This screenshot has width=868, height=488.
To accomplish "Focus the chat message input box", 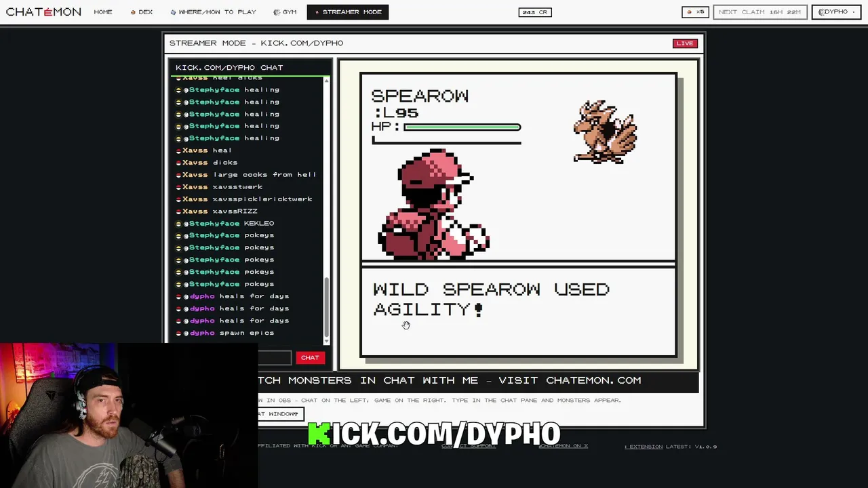I will 275,357.
